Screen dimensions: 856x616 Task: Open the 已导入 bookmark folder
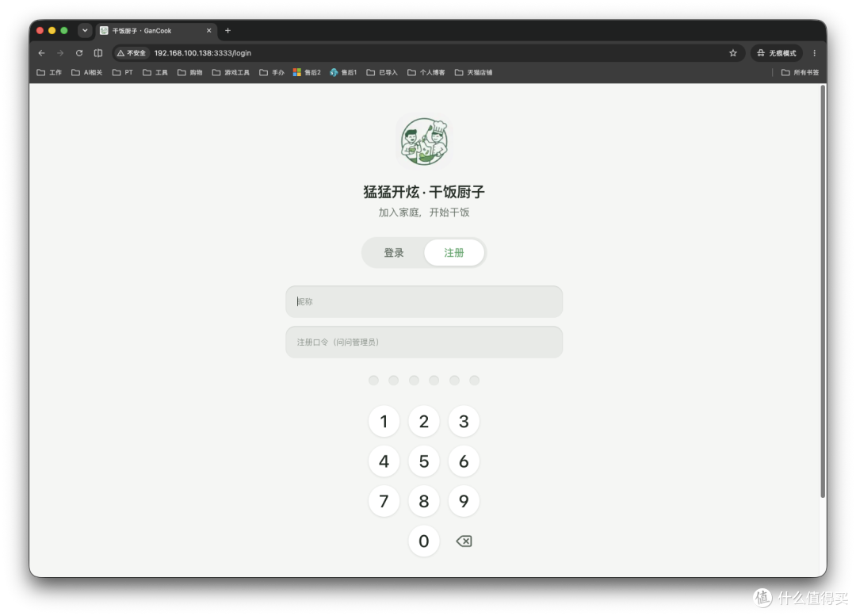pyautogui.click(x=382, y=72)
